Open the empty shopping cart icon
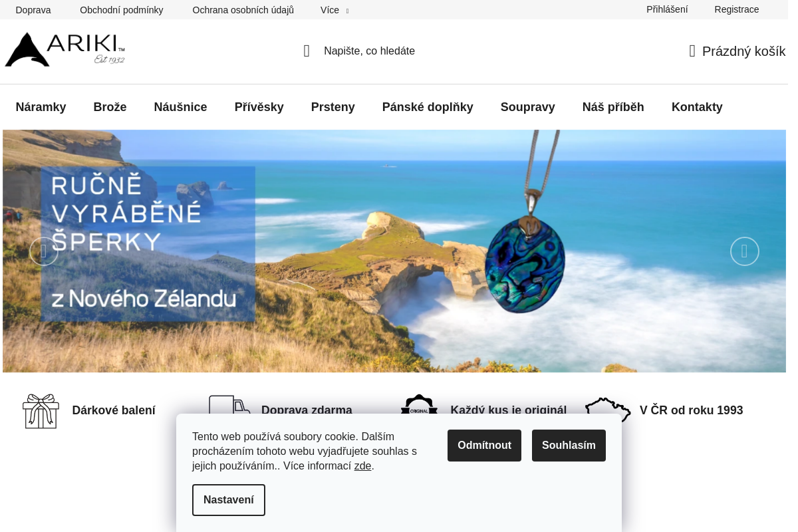798x532 pixels. (692, 51)
